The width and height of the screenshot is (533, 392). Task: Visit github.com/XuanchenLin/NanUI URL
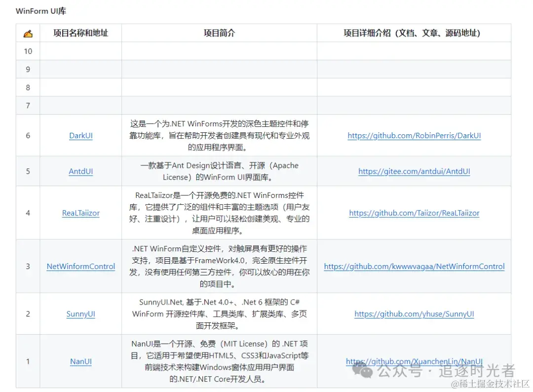click(414, 361)
